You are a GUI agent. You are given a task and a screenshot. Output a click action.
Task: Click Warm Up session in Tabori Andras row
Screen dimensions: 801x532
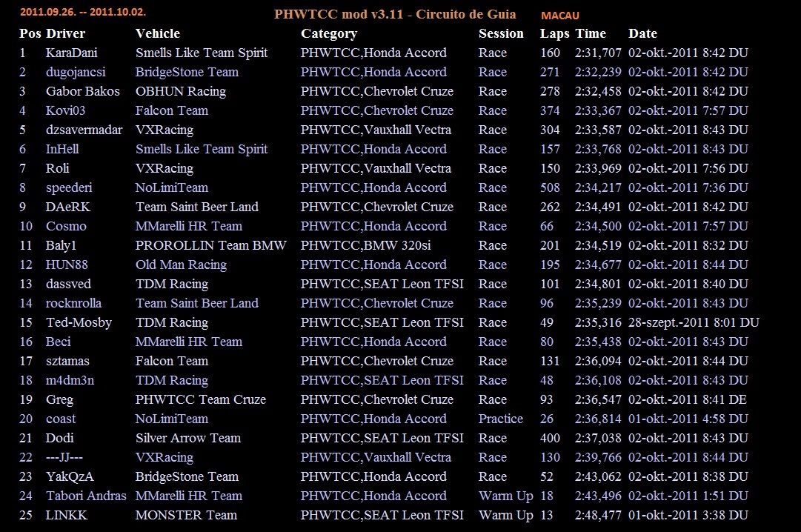[x=506, y=496]
